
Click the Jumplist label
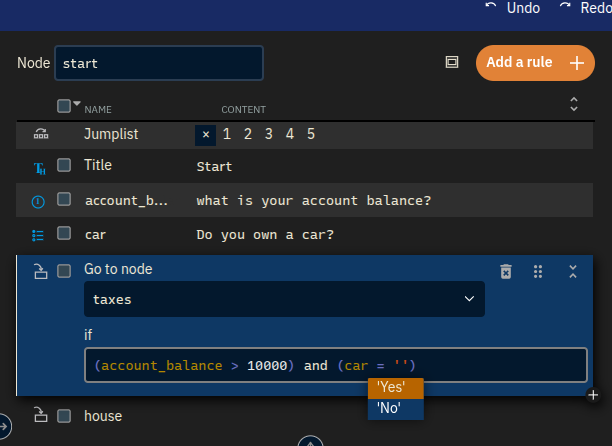tap(111, 134)
